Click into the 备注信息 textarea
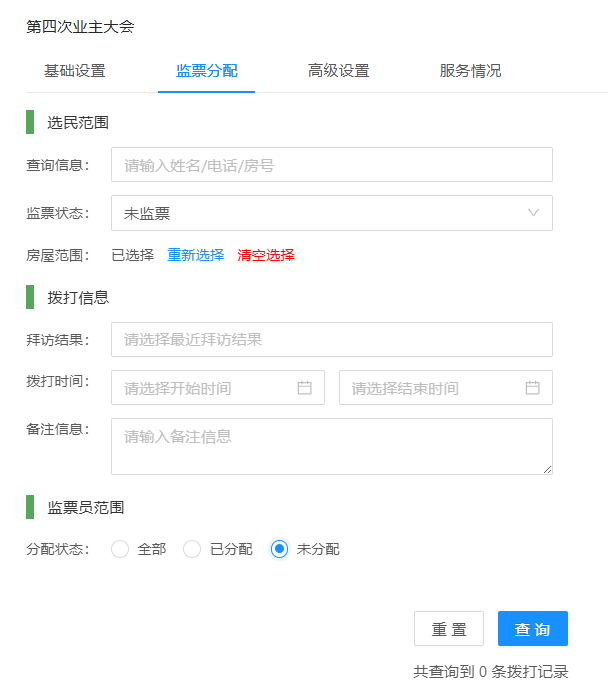 pyautogui.click(x=331, y=446)
